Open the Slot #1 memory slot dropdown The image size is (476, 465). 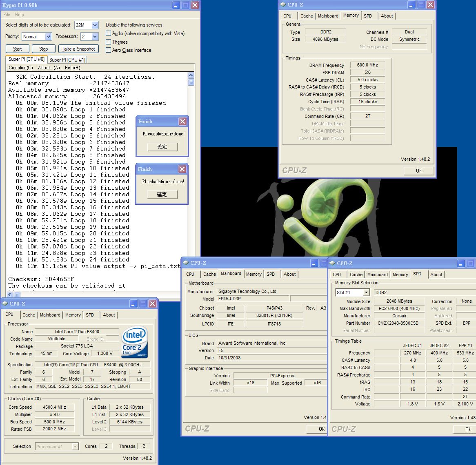[x=366, y=292]
